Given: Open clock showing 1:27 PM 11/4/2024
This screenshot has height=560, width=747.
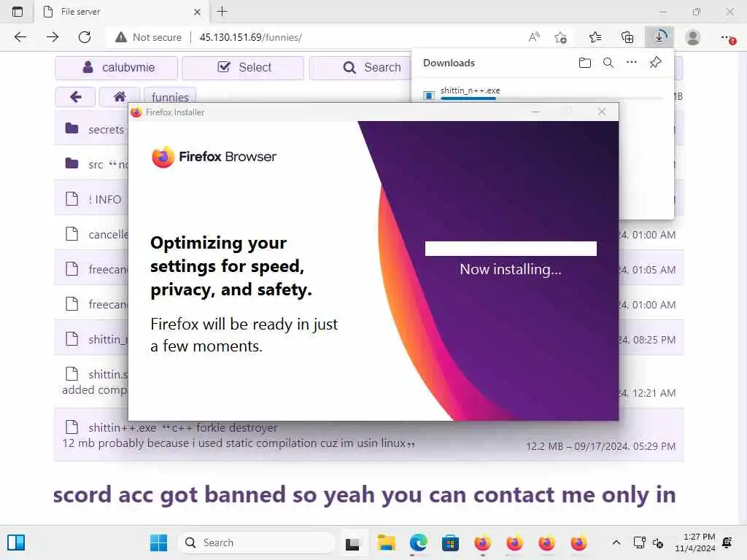Looking at the screenshot, I should 695,542.
